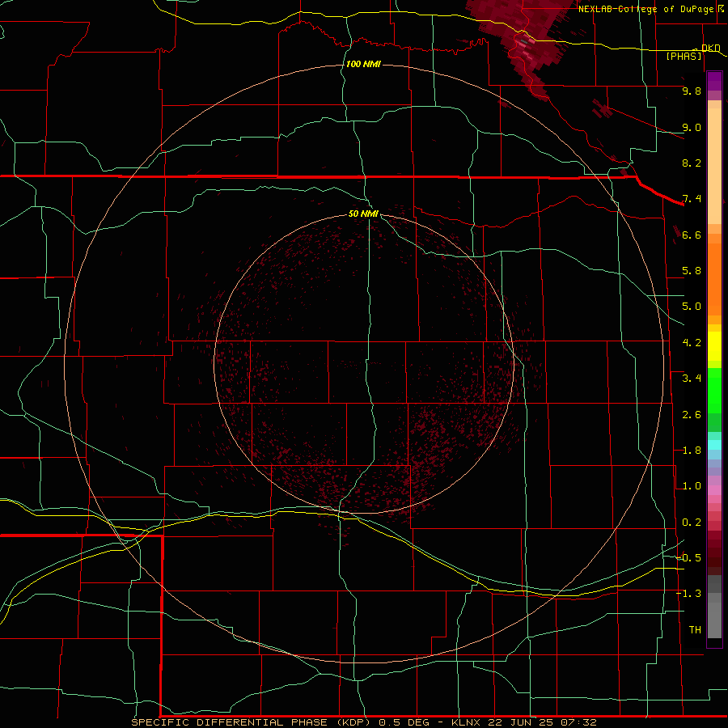Click the 4.2 value on the color scale
The width and height of the screenshot is (728, 728).
(692, 343)
